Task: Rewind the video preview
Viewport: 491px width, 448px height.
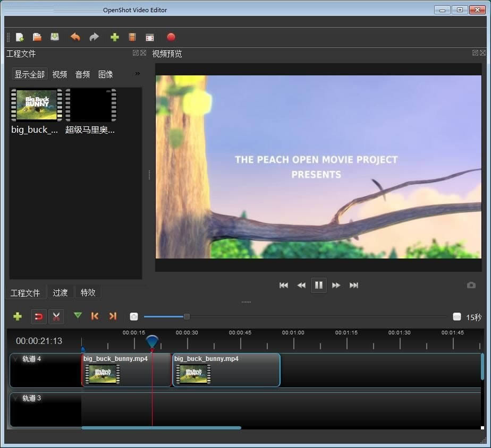Action: point(301,286)
